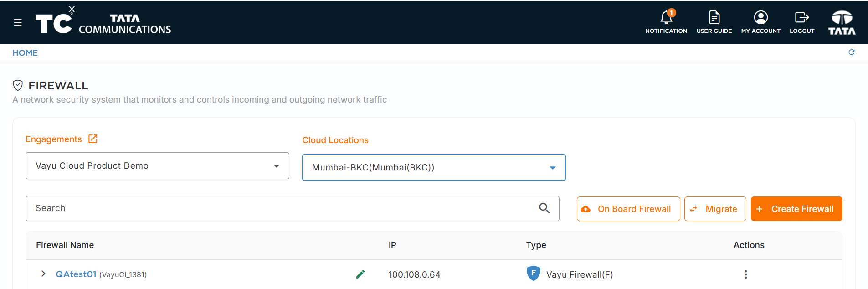868x289 pixels.
Task: Open My Account profile icon
Action: pos(760,17)
